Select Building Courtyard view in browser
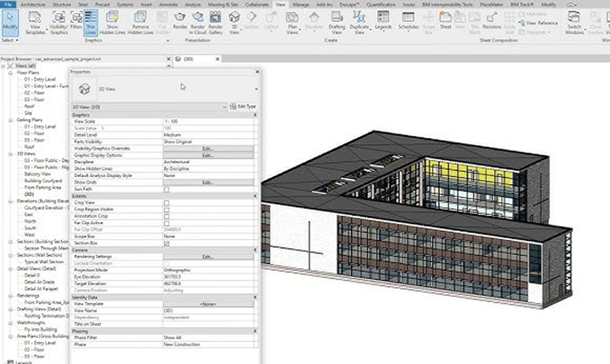The width and height of the screenshot is (610, 364). tap(43, 181)
